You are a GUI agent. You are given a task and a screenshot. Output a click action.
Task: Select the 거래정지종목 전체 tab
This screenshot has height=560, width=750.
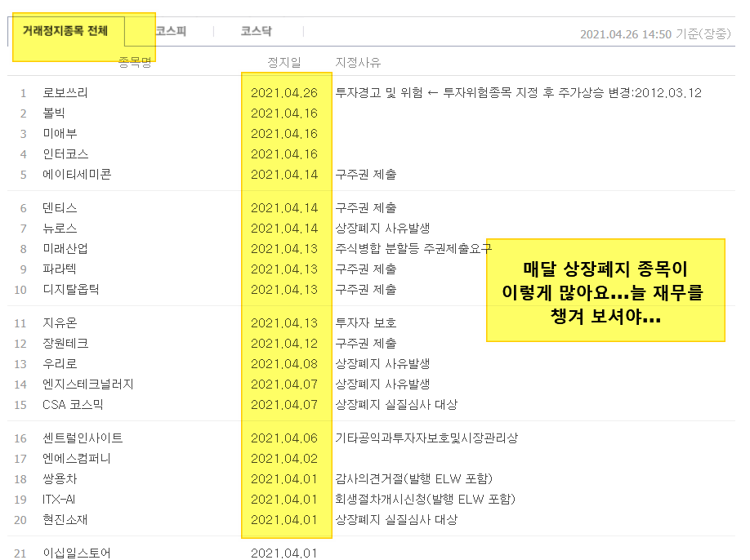[65, 31]
